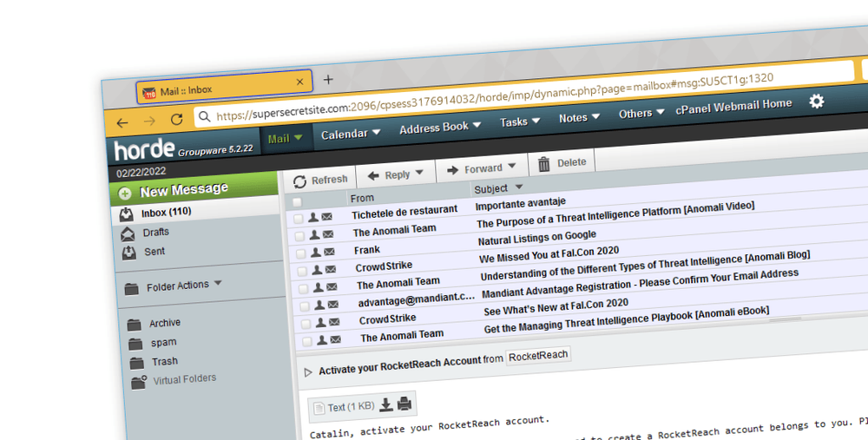Click the Delete trash icon

click(544, 164)
